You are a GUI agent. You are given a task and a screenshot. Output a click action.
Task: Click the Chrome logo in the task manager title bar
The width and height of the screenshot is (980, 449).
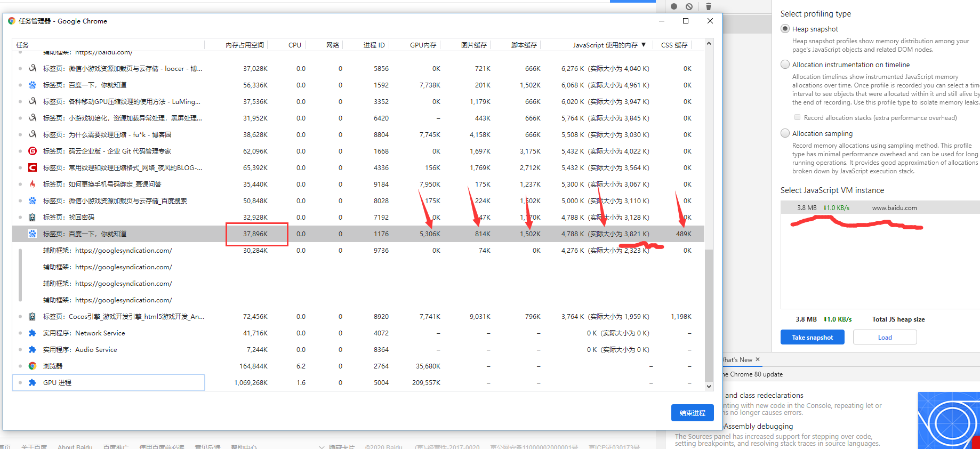tap(12, 21)
